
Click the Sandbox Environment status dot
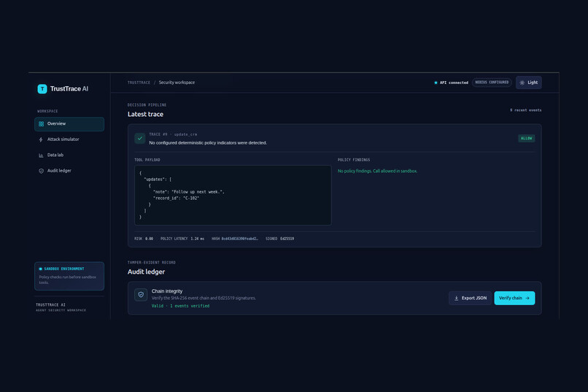[41, 269]
